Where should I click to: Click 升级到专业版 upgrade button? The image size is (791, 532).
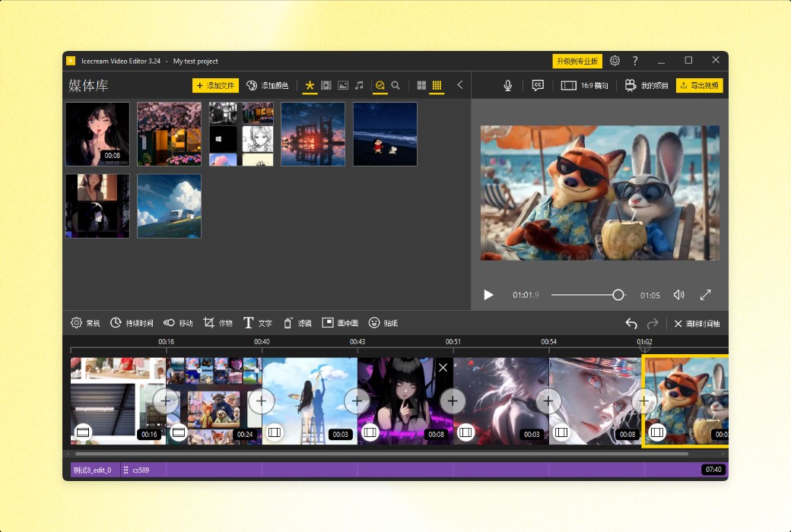577,61
